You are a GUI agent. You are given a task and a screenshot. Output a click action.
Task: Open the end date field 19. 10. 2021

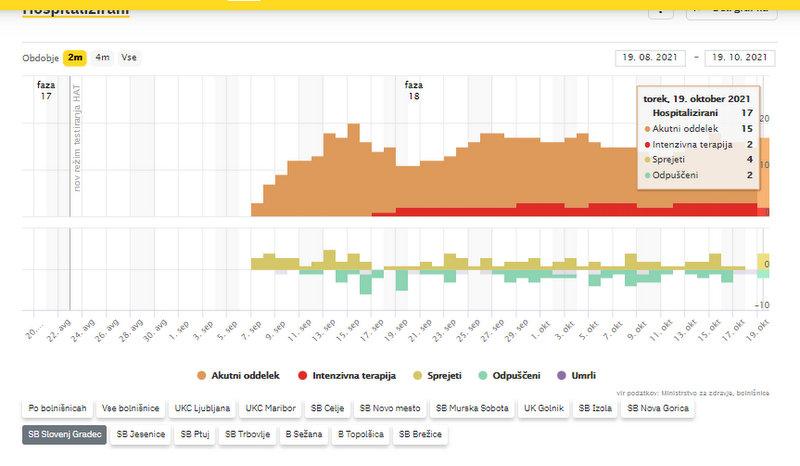(740, 58)
